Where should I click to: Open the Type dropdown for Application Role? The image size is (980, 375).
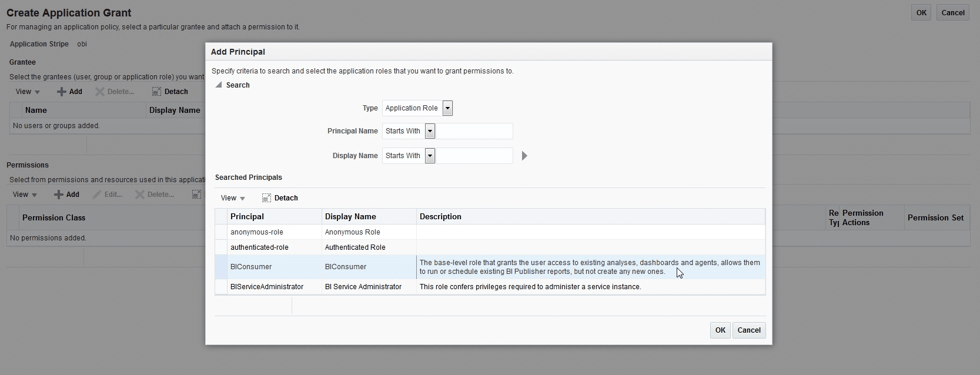(x=447, y=108)
